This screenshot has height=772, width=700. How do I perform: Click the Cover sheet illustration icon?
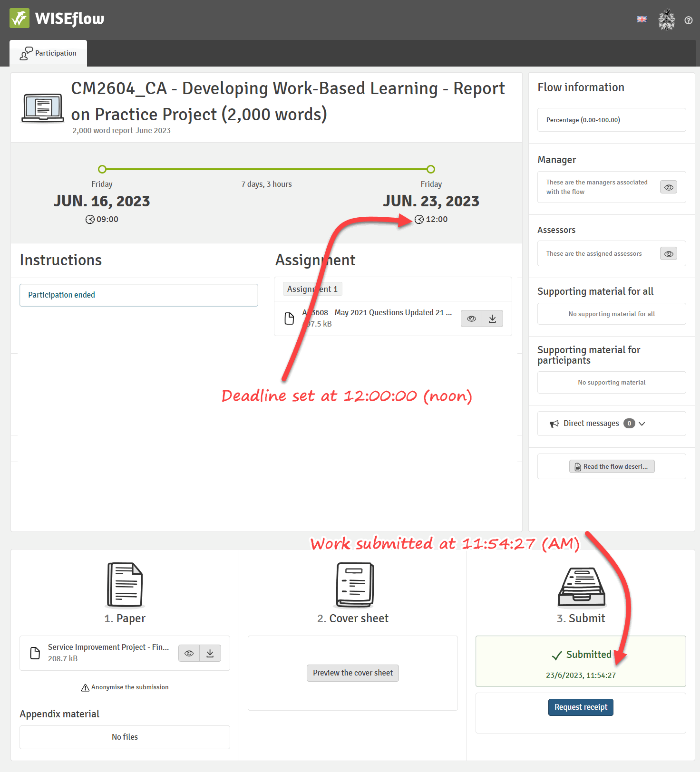click(353, 585)
